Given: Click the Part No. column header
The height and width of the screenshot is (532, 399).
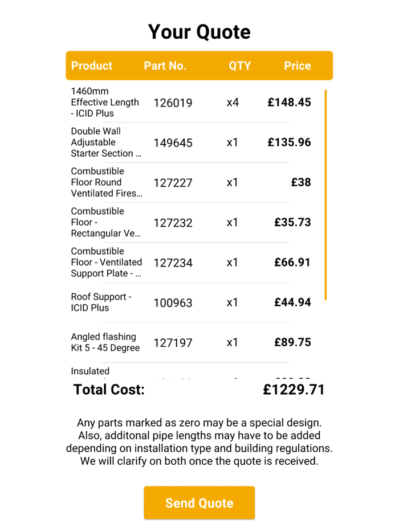Looking at the screenshot, I should pyautogui.click(x=165, y=66).
